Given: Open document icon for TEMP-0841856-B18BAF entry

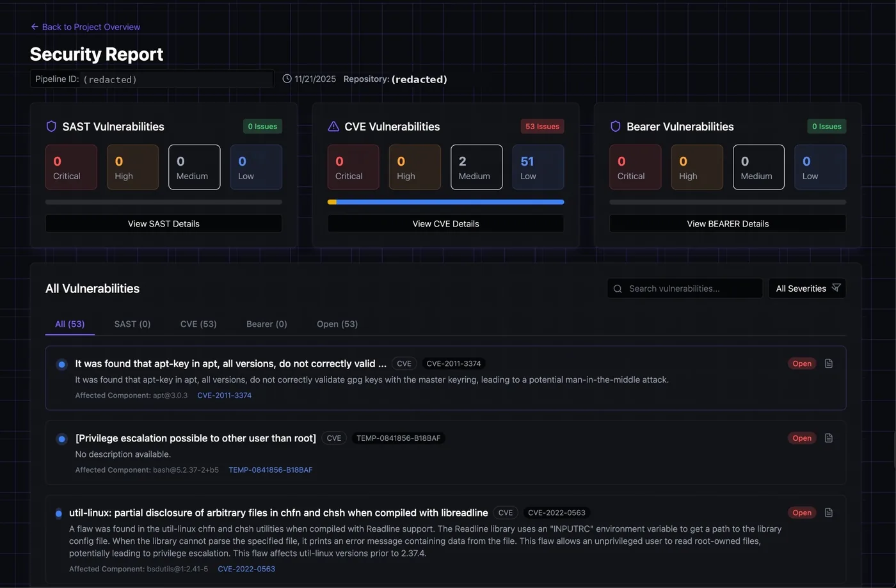Looking at the screenshot, I should click(829, 438).
